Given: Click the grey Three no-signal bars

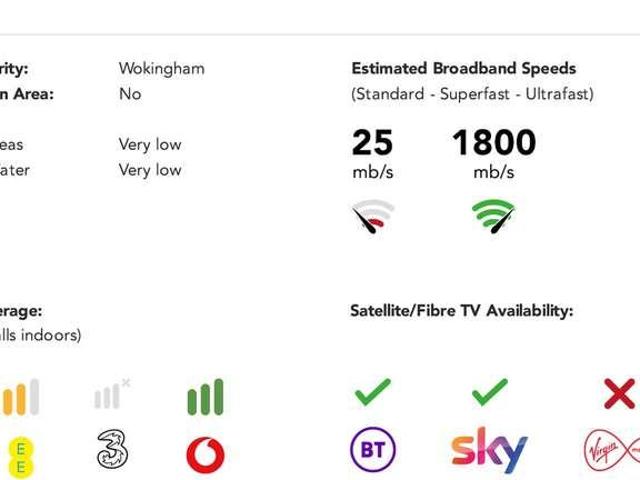Looking at the screenshot, I should tap(112, 393).
